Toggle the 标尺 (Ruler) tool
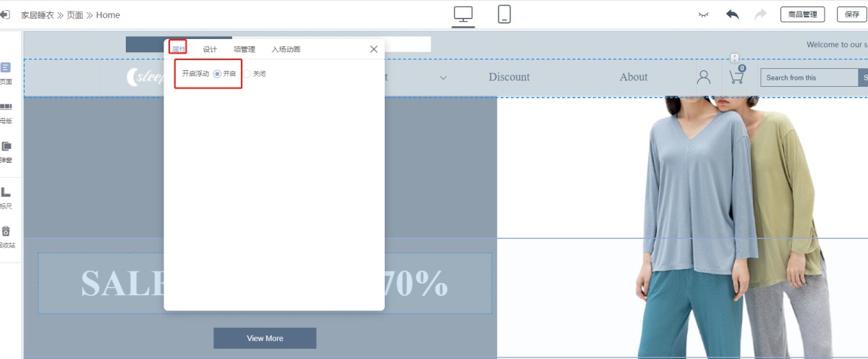868x359 pixels. (x=6, y=198)
